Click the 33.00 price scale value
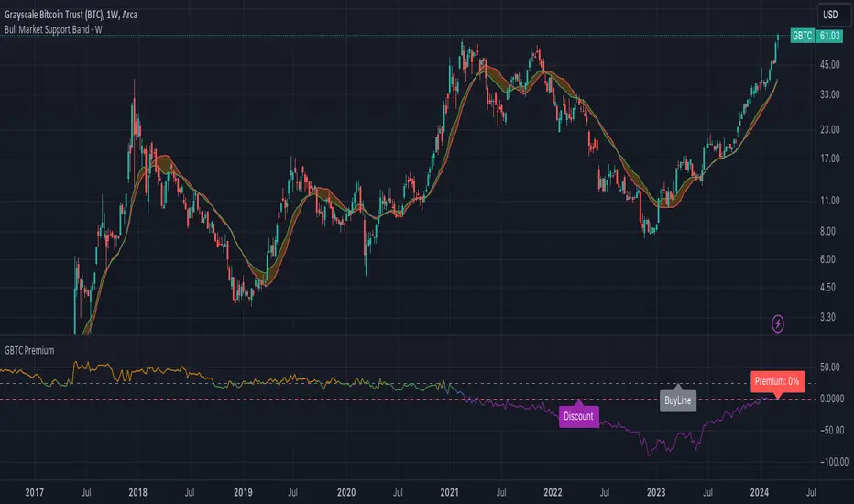 pyautogui.click(x=829, y=94)
